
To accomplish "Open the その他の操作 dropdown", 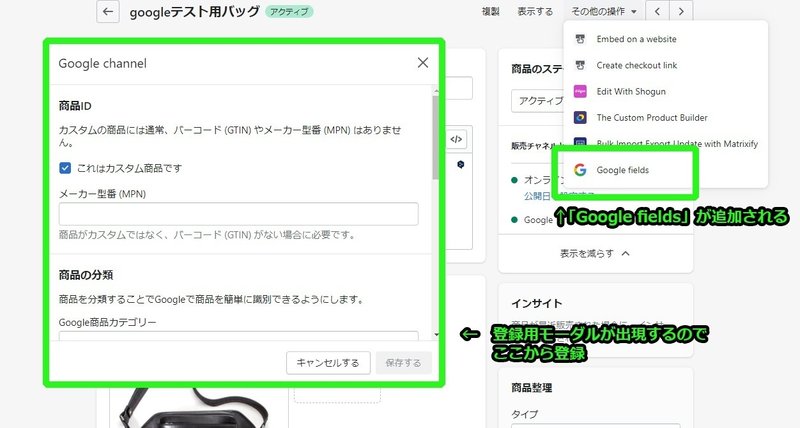I will coord(603,11).
